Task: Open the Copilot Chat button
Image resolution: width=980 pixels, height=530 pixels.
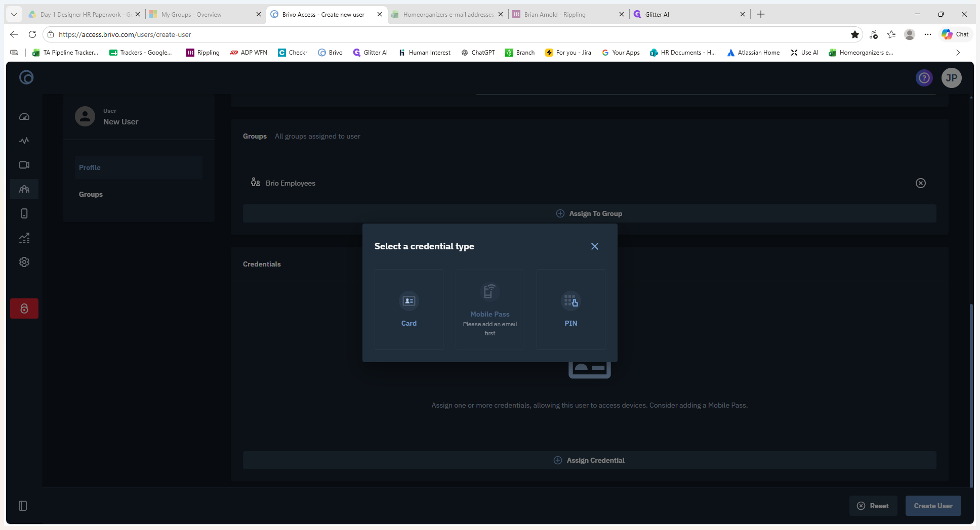Action: 955,34
